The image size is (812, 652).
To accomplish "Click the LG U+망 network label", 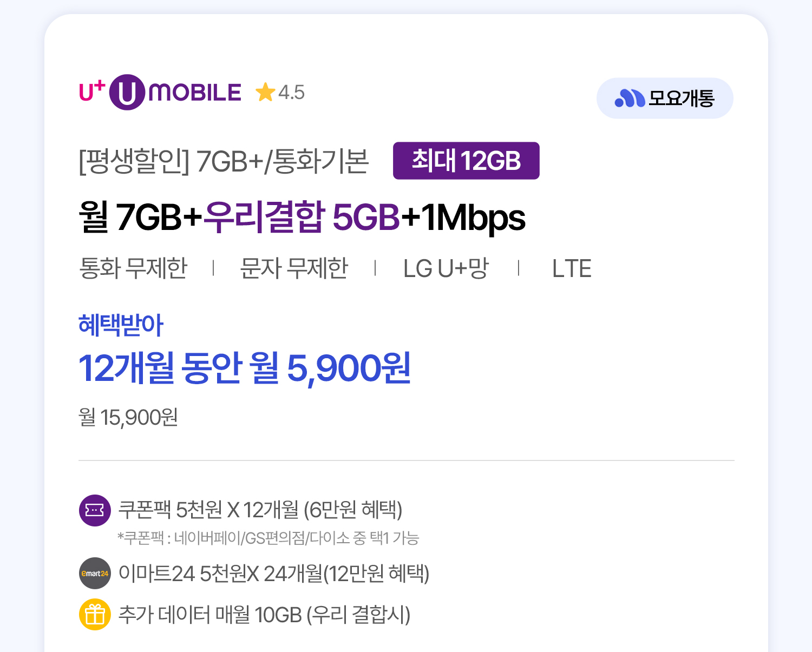I will [446, 268].
